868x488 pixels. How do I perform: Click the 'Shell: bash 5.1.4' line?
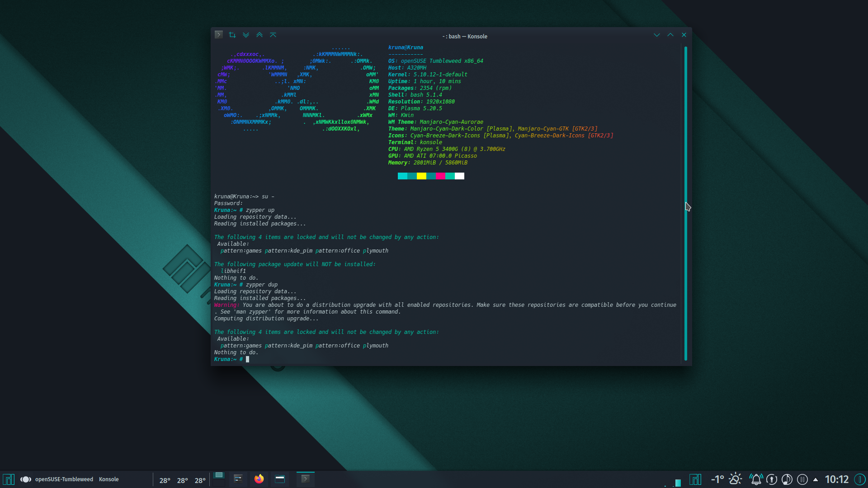click(x=415, y=95)
